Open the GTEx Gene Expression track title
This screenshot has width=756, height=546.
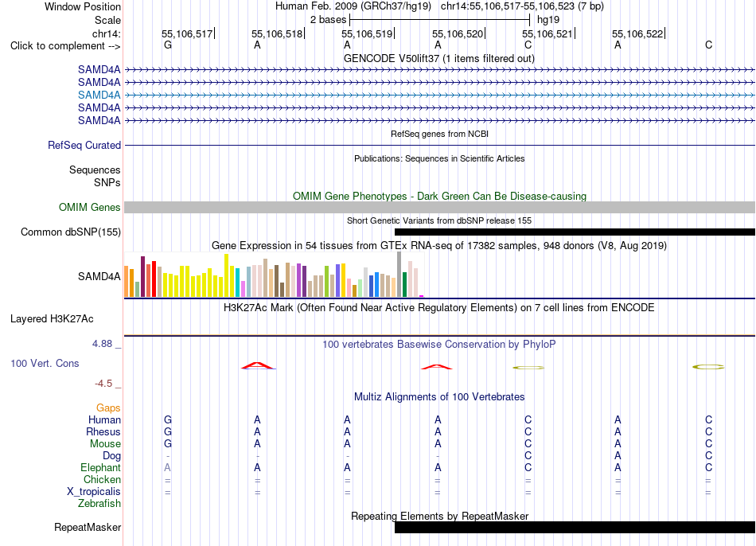[439, 245]
